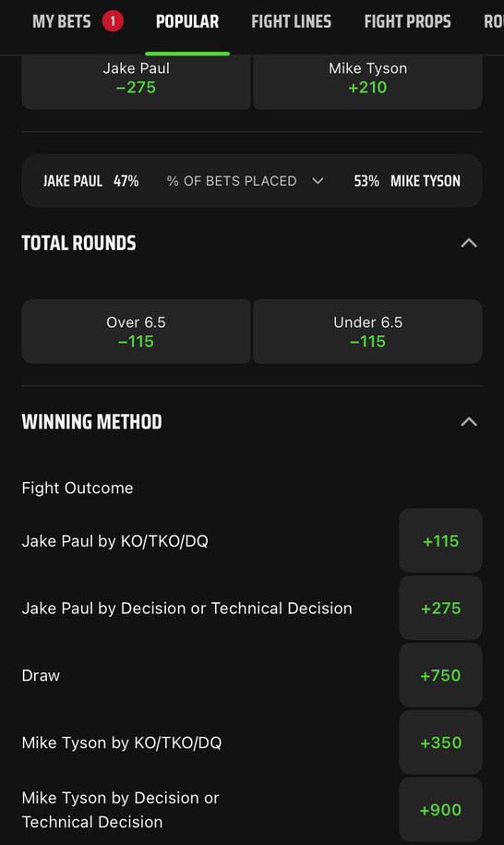Bet Mike Tyson moneyline at +210
This screenshot has height=845, width=504.
367,81
